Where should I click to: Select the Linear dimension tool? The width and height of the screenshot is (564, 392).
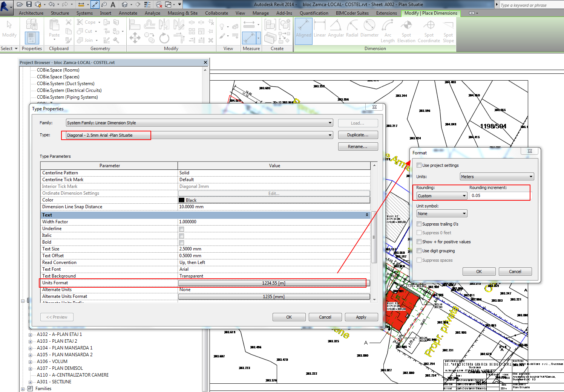click(x=320, y=29)
